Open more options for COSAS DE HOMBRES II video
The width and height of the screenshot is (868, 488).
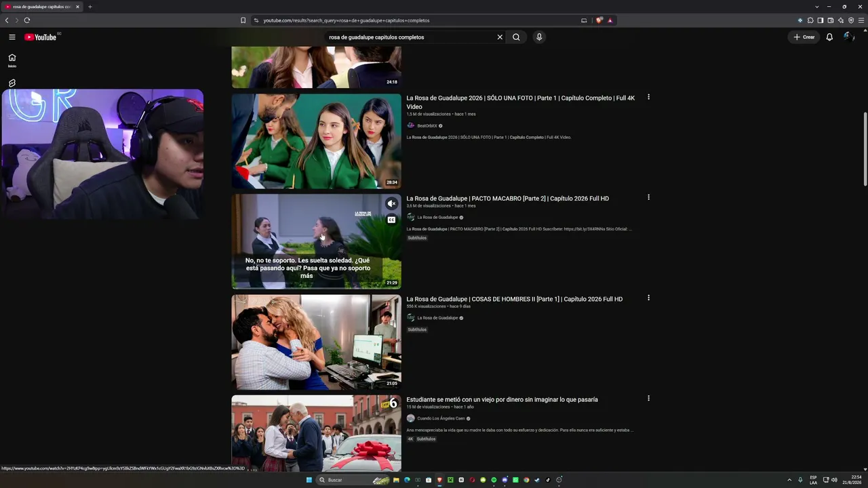(x=648, y=298)
